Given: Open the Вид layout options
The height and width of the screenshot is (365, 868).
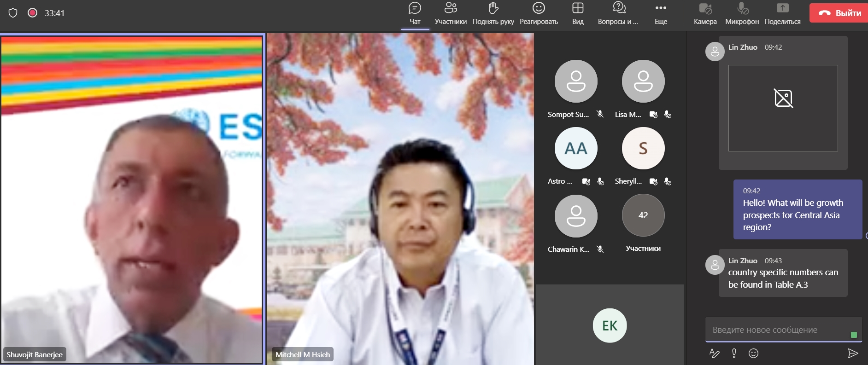Looking at the screenshot, I should coord(578,14).
